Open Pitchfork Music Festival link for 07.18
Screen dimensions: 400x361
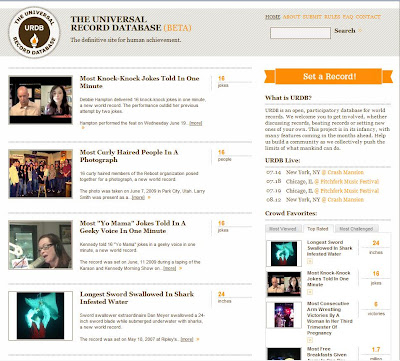[346, 182]
